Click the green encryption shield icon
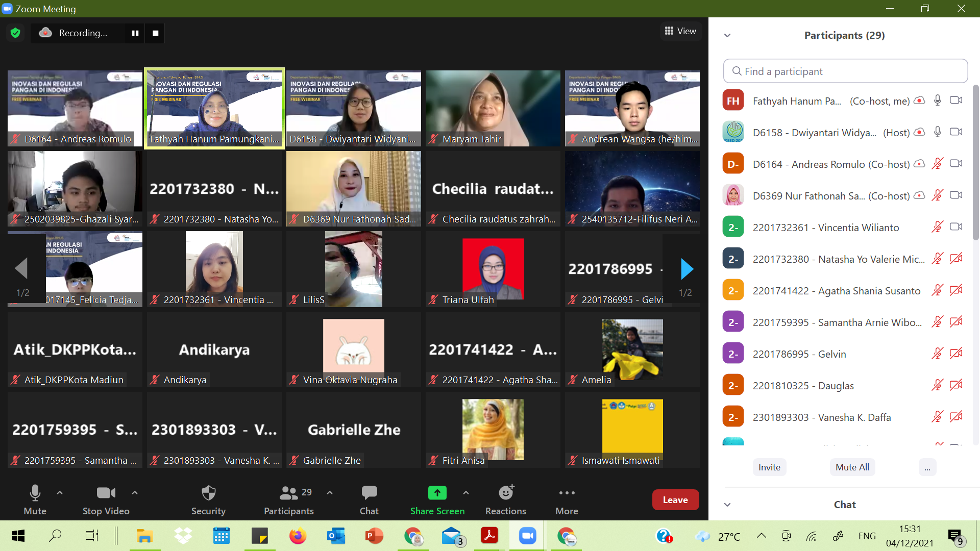This screenshot has width=980, height=551. pyautogui.click(x=15, y=33)
